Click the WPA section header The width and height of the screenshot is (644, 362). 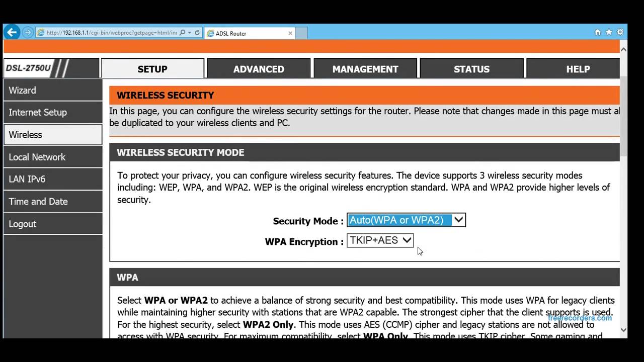pyautogui.click(x=364, y=278)
